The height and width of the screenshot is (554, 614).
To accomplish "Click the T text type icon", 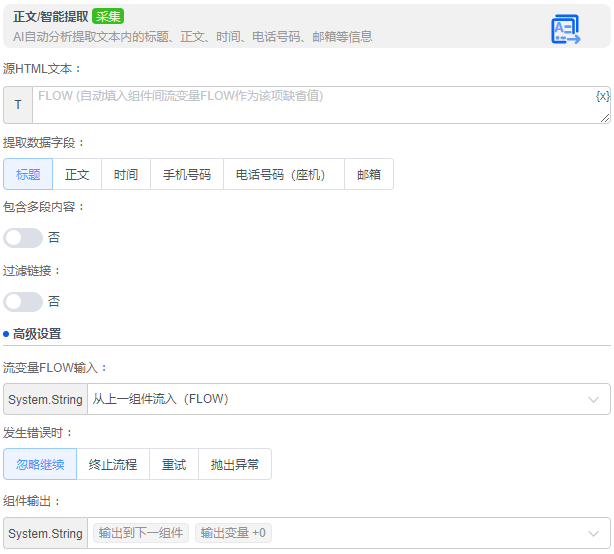I will [17, 105].
